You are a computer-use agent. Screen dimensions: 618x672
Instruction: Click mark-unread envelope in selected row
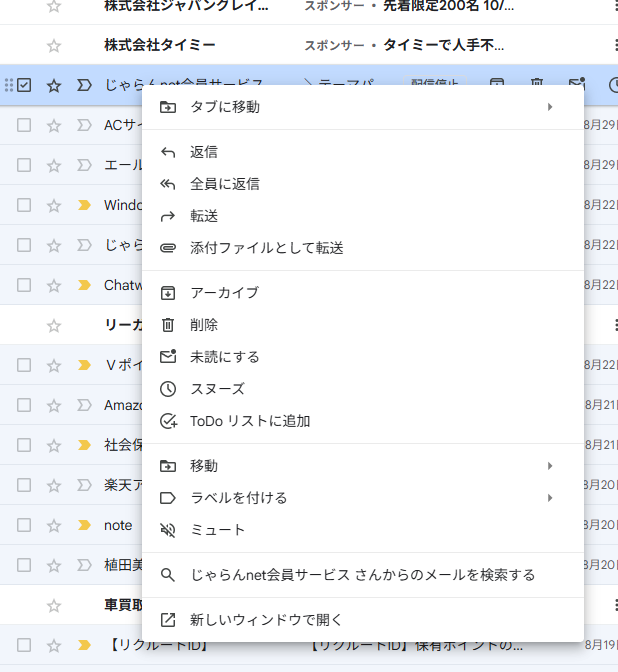(577, 81)
